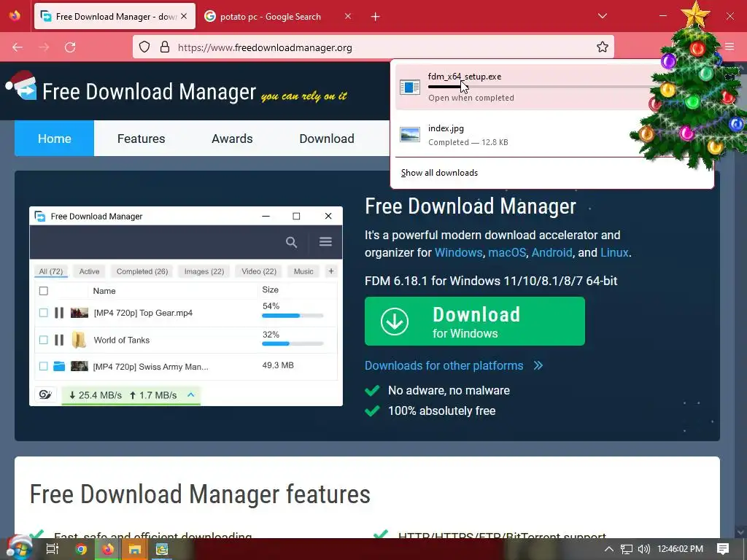Click the green Download for Windows button

pos(474,322)
